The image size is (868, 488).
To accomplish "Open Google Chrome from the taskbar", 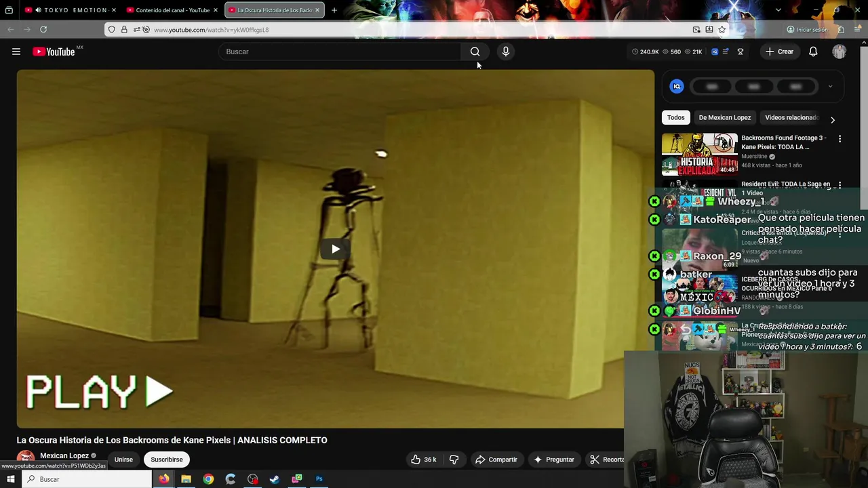I will click(x=208, y=479).
